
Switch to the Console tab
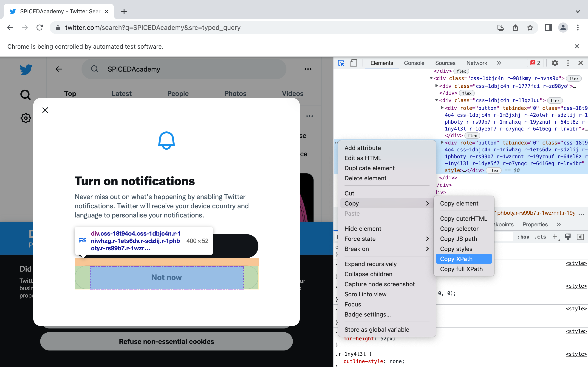(414, 63)
